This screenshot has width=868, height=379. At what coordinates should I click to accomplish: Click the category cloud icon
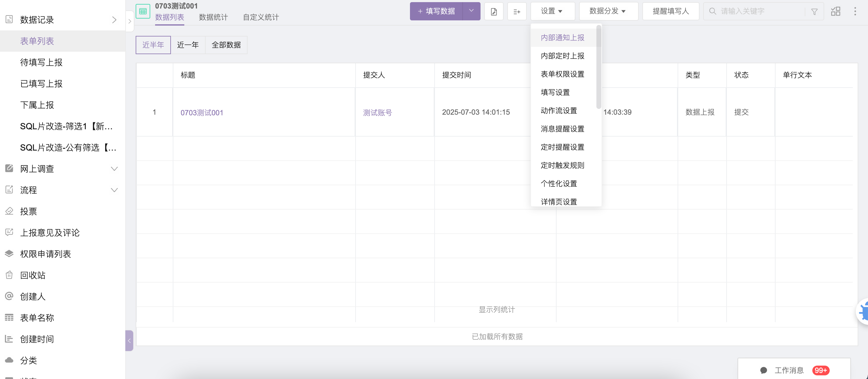(9, 360)
